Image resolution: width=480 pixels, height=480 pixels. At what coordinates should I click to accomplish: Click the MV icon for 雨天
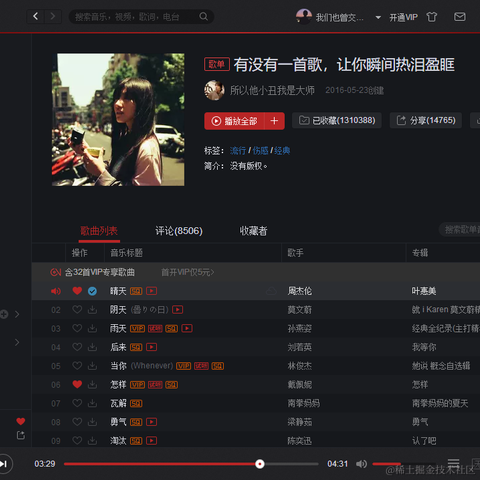[x=187, y=328]
